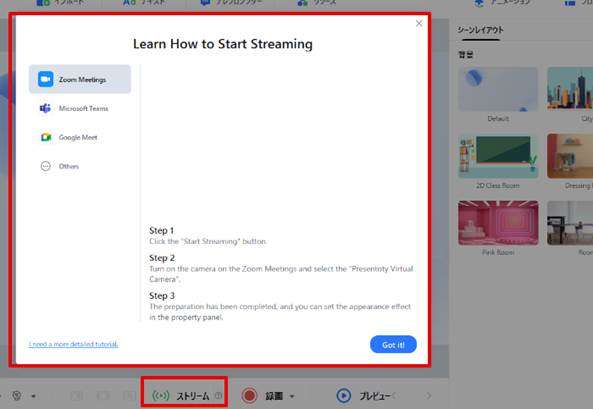This screenshot has width=593, height=409.
Task: Click the pin-shaped icon in the bottom toolbar
Action: [x=16, y=396]
